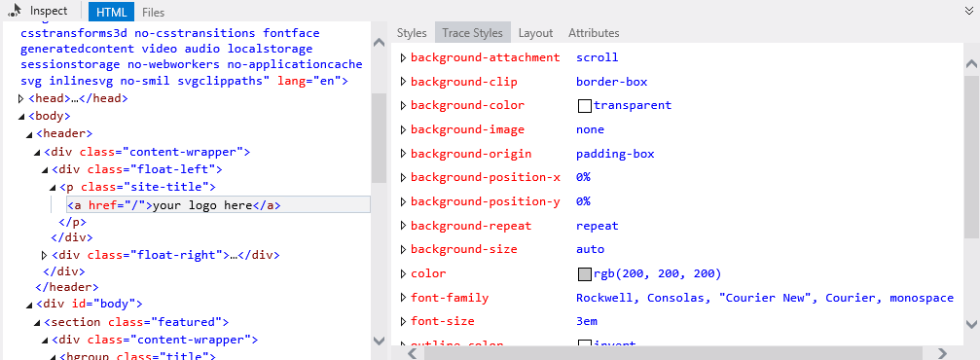This screenshot has height=360, width=980.
Task: Expand the background-origin property trace
Action: click(x=403, y=154)
